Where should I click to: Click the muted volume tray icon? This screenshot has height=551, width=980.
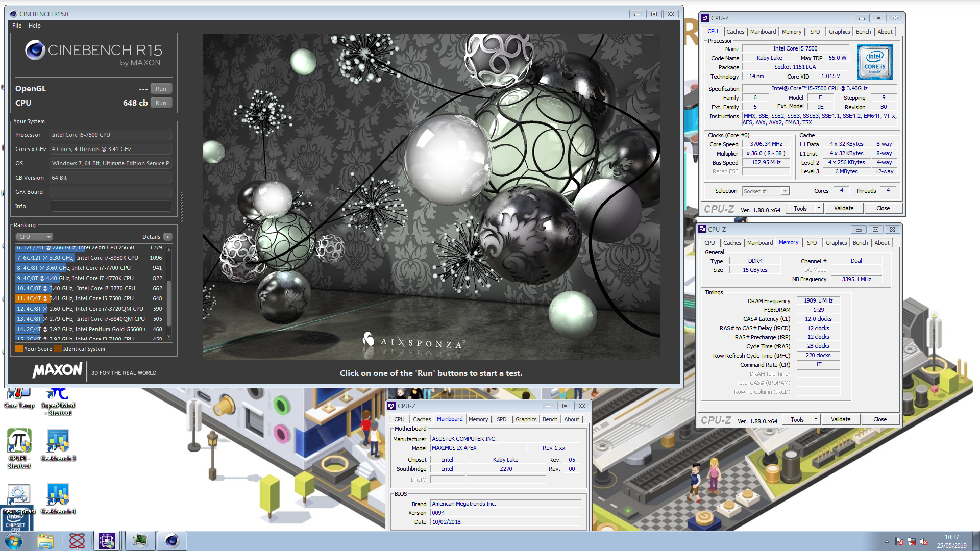point(924,541)
